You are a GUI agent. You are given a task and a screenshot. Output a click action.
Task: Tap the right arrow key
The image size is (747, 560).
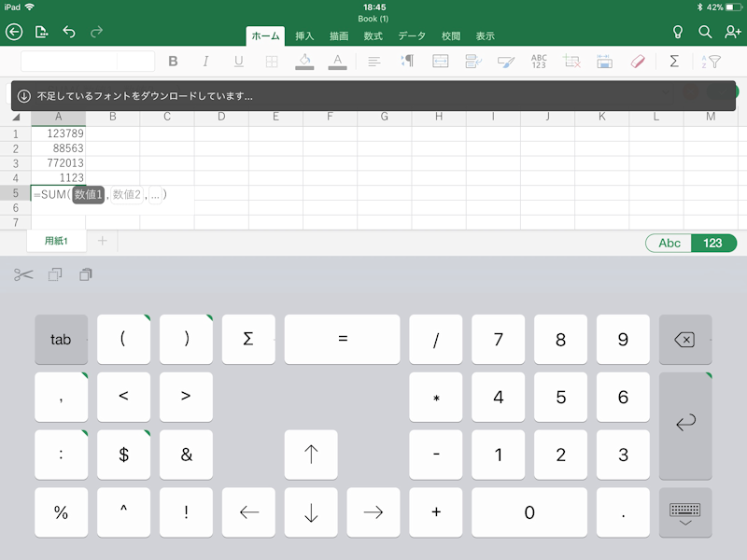pyautogui.click(x=373, y=512)
